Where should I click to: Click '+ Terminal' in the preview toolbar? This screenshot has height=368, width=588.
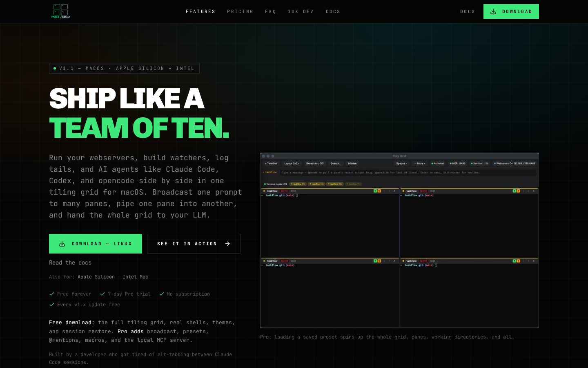pyautogui.click(x=271, y=164)
